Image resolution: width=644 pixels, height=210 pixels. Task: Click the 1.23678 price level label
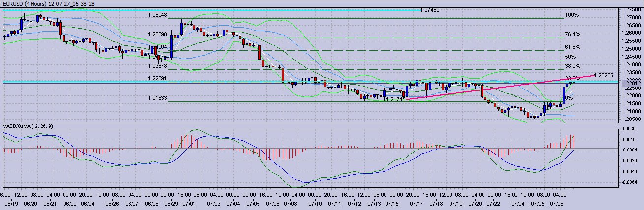pyautogui.click(x=158, y=66)
